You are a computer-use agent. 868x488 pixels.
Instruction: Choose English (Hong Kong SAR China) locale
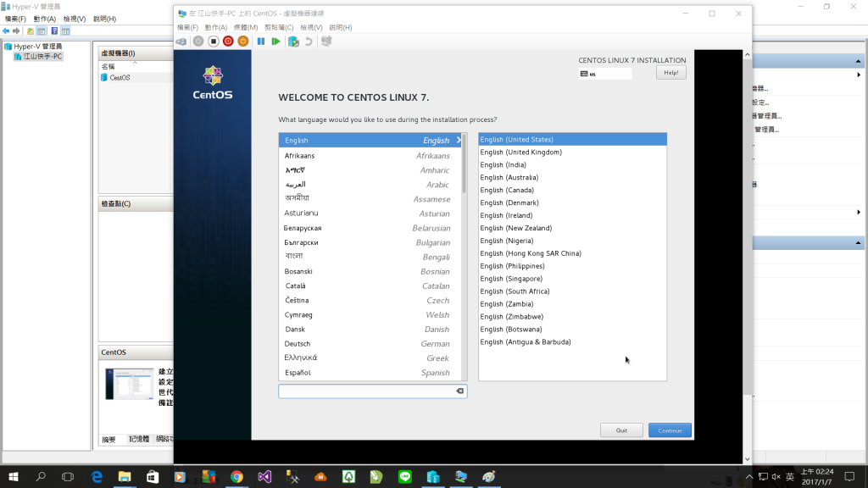[x=572, y=253]
